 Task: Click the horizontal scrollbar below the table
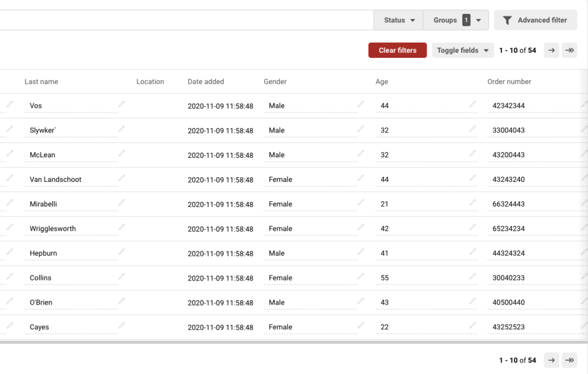tap(293, 342)
